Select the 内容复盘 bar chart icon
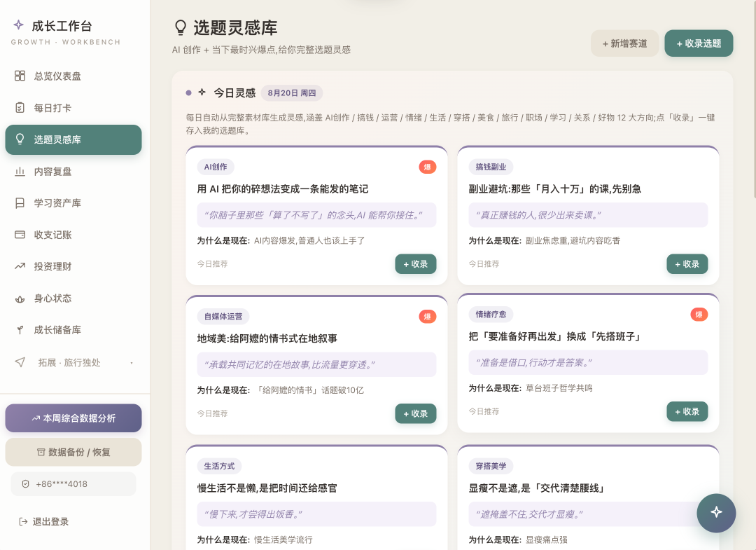This screenshot has height=550, width=756. click(20, 171)
